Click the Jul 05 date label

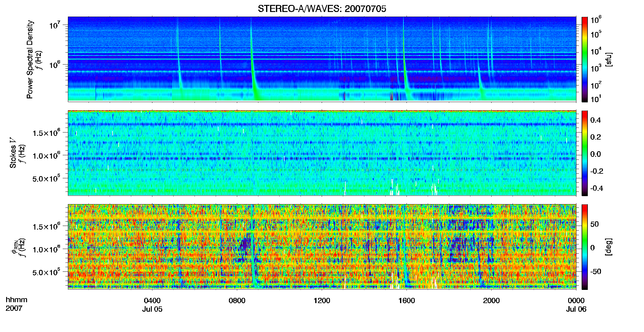click(152, 309)
